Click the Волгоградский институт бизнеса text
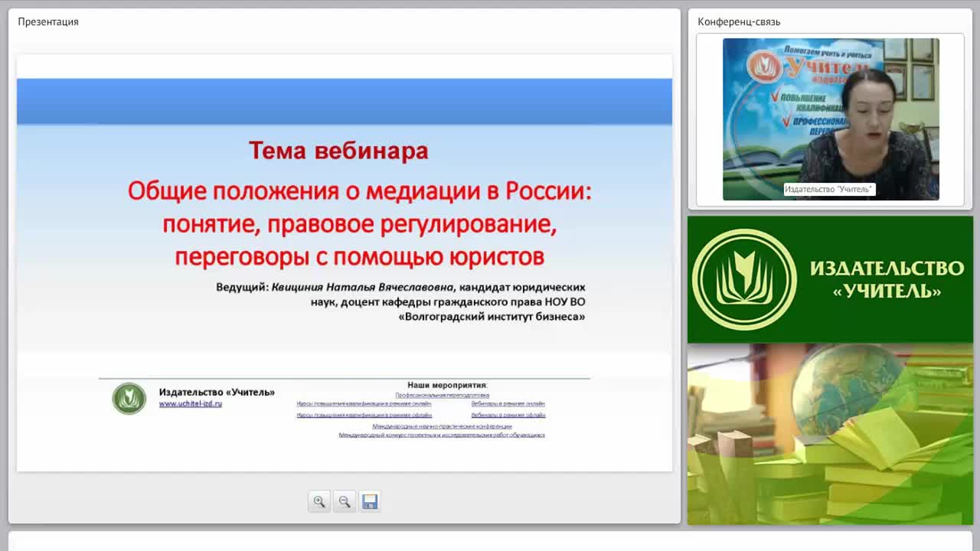The height and width of the screenshot is (551, 980). (x=492, y=316)
